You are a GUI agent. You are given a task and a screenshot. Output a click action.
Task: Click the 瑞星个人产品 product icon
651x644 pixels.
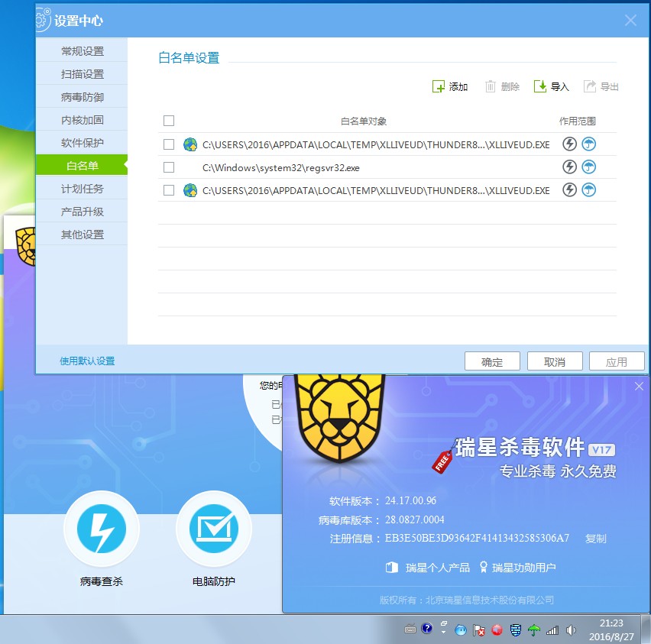tap(391, 567)
